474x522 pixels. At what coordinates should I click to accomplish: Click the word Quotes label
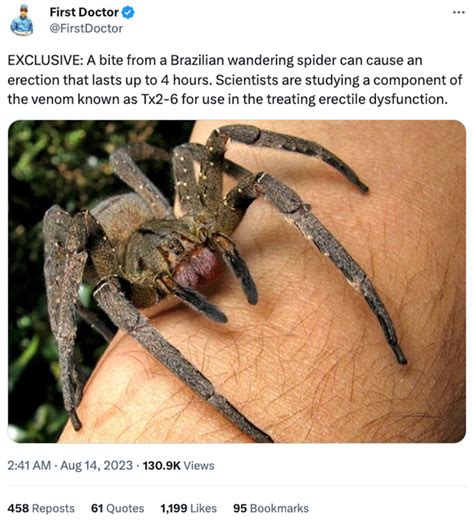point(125,508)
